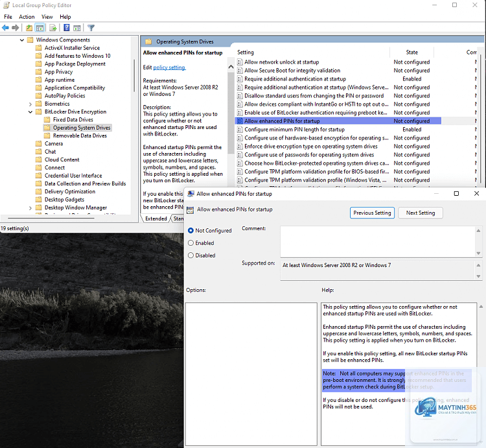Open the blue Help toolbar icon
The width and height of the screenshot is (486, 448).
pyautogui.click(x=66, y=28)
